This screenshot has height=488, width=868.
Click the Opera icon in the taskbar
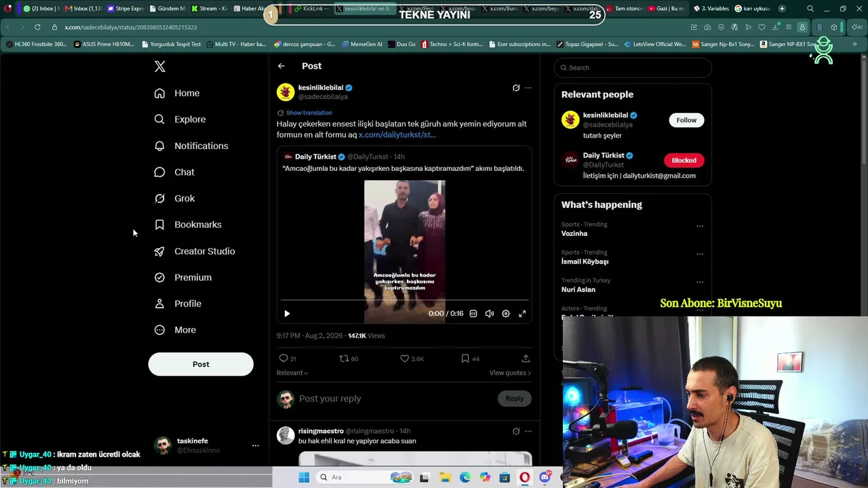tap(524, 477)
